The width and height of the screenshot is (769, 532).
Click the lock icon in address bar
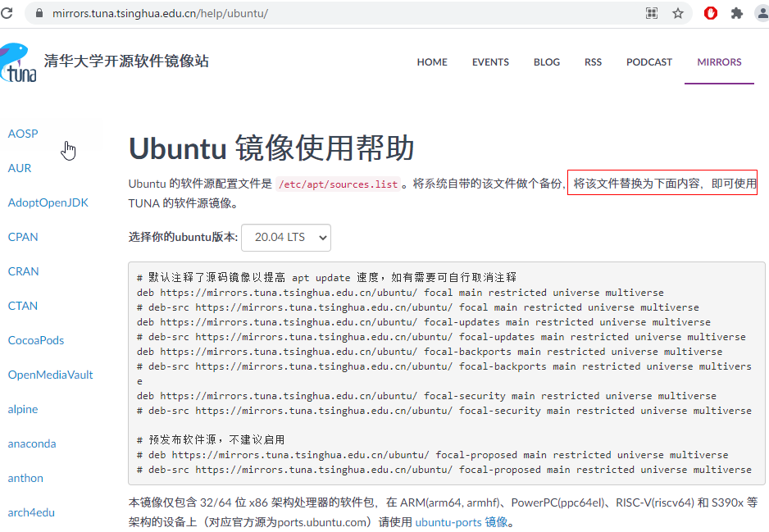coord(39,13)
